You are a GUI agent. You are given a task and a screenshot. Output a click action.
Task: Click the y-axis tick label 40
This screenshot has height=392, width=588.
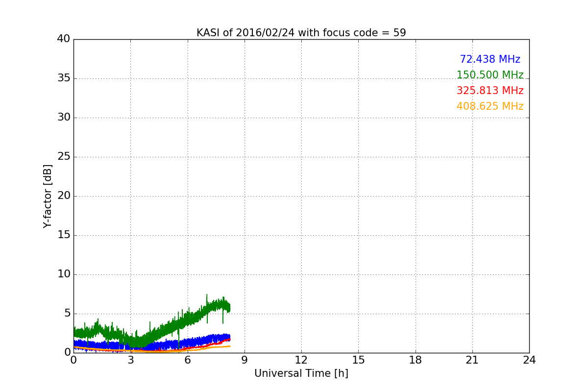click(64, 39)
